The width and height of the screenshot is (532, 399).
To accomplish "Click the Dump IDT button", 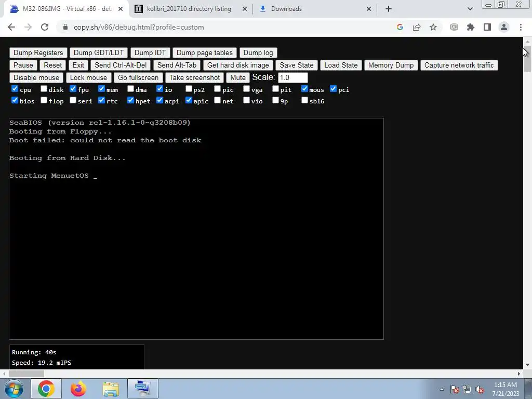I will click(x=150, y=52).
